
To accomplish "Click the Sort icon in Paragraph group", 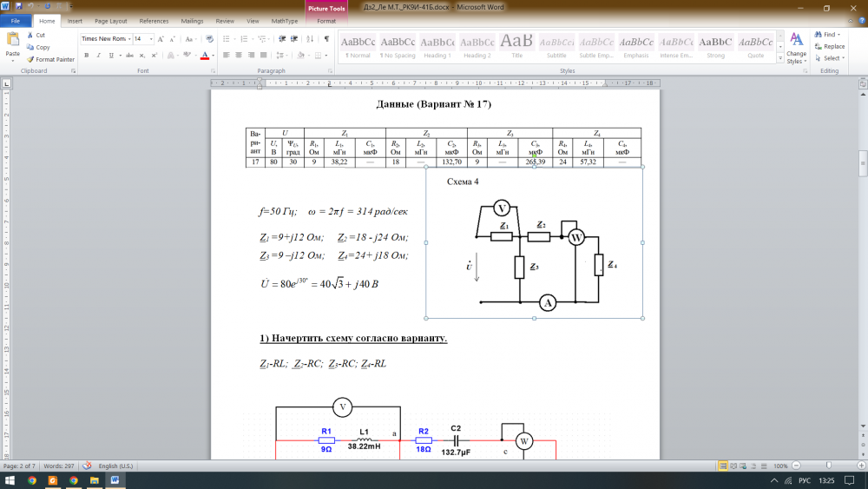I will click(x=312, y=39).
